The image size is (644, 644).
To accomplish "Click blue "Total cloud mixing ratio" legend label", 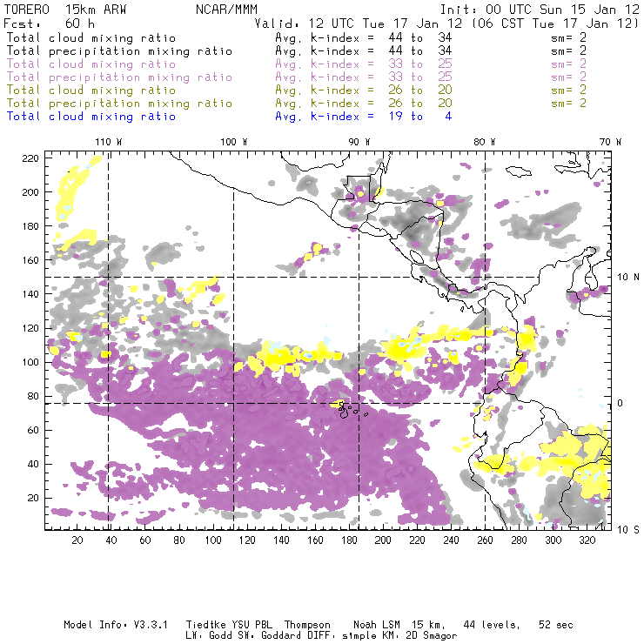I will coord(91,117).
